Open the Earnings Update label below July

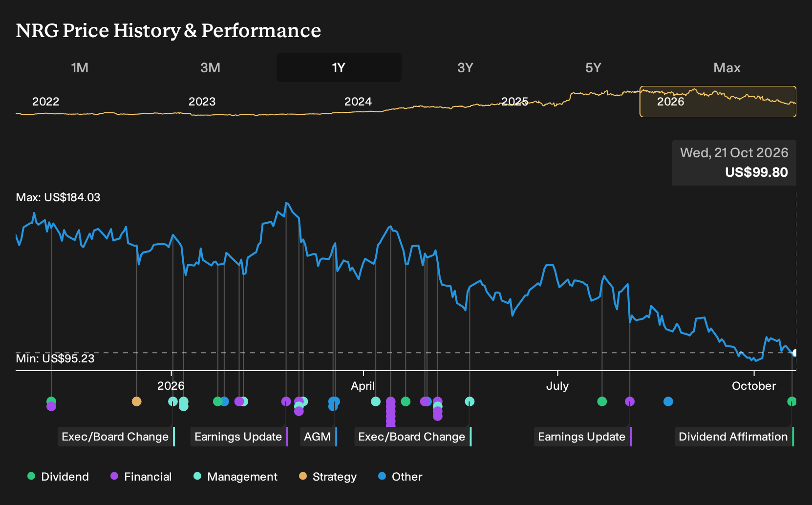(583, 437)
